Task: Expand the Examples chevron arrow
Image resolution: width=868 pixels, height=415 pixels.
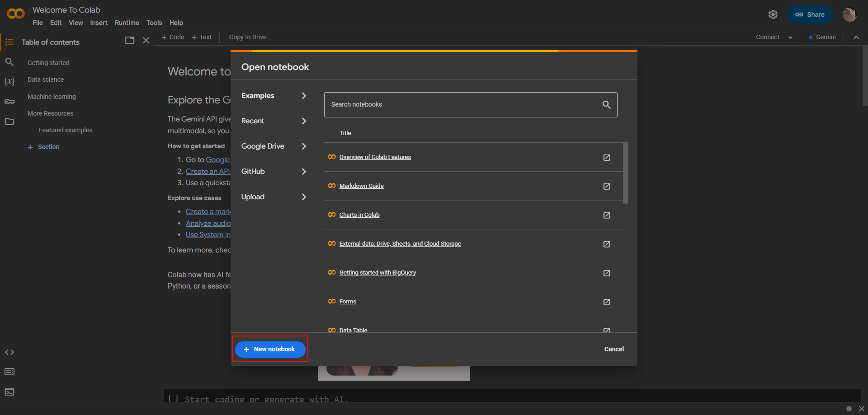Action: pyautogui.click(x=304, y=96)
